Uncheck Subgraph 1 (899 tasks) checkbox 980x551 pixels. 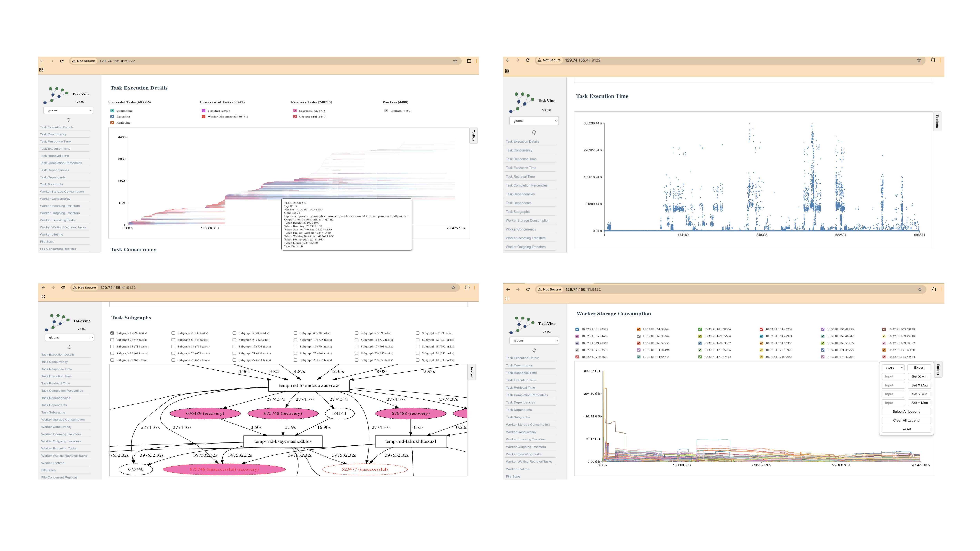pos(112,333)
